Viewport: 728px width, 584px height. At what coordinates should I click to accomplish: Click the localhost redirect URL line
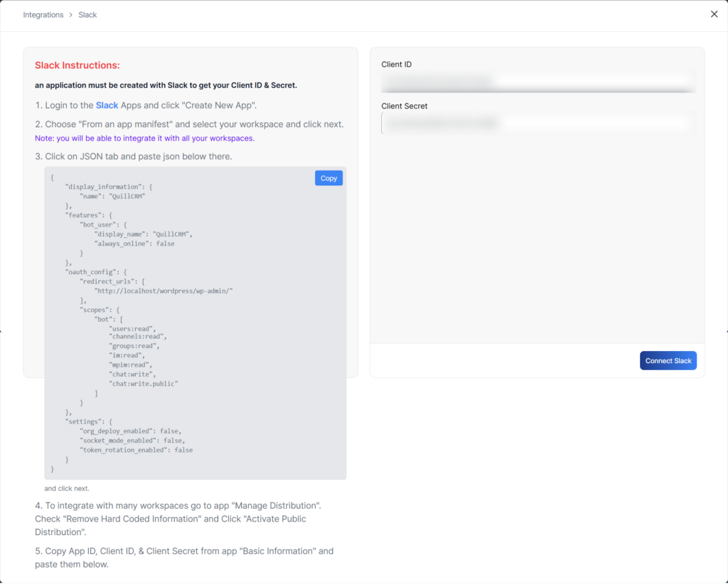click(x=164, y=291)
